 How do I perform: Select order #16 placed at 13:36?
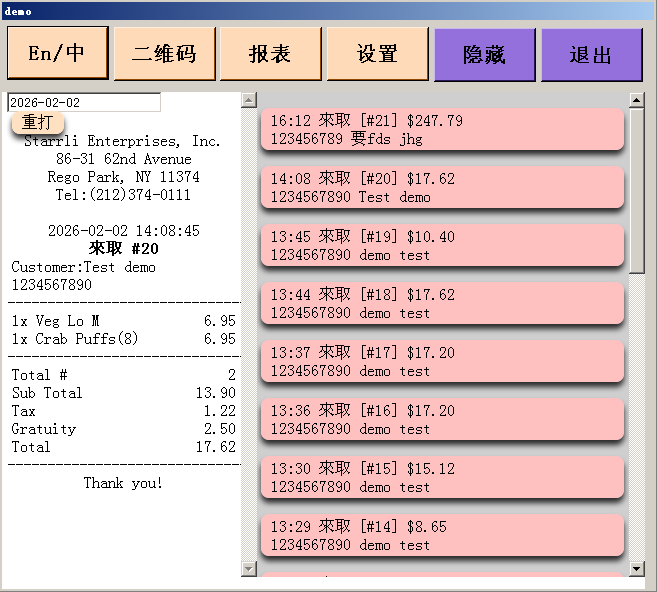pyautogui.click(x=442, y=420)
